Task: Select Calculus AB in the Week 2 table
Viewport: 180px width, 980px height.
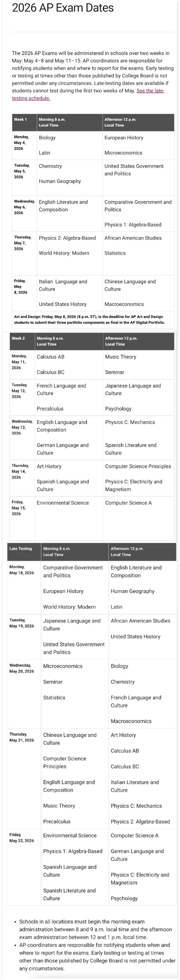Action: tap(51, 357)
